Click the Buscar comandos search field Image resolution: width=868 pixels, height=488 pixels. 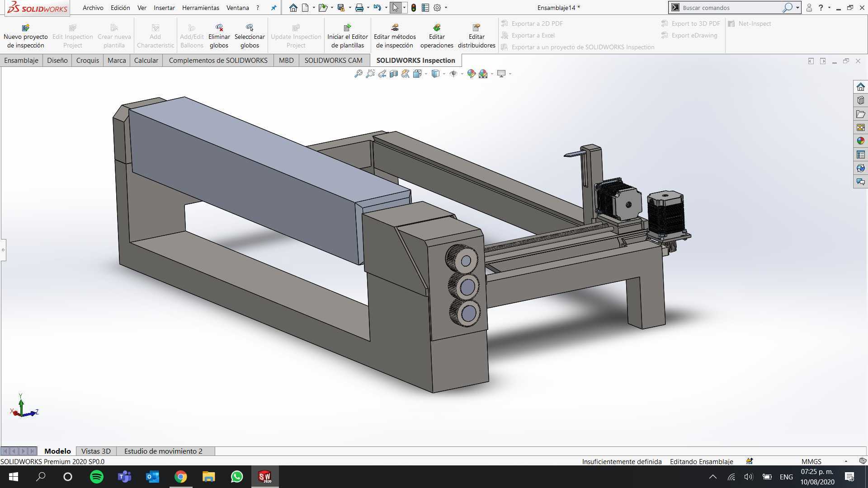point(731,8)
